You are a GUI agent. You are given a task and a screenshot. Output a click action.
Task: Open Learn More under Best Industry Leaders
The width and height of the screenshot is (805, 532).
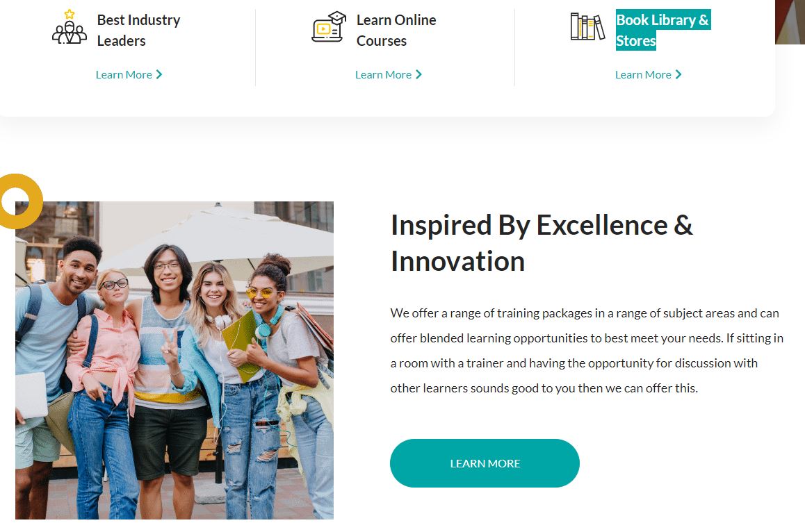(x=124, y=74)
